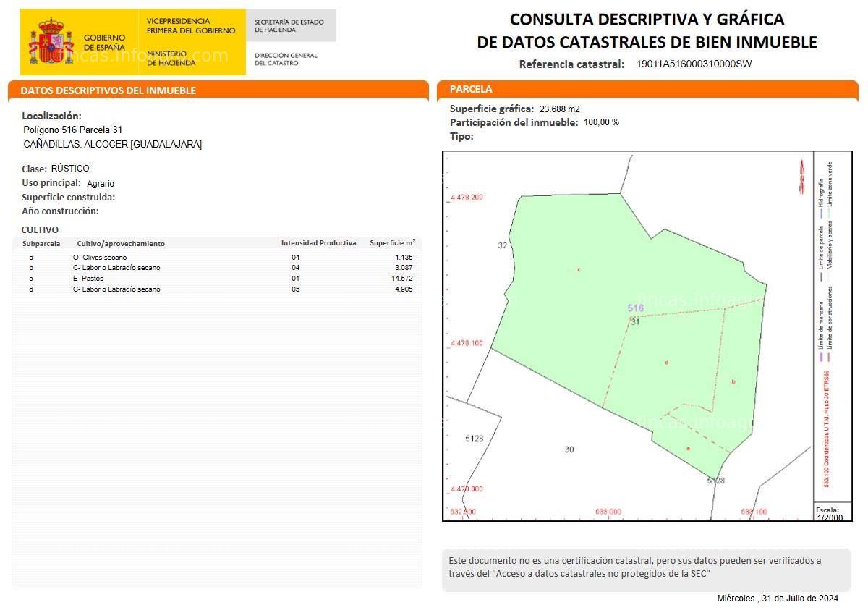Click the 'Participación del inmueble:' label
This screenshot has width=868, height=613.
514,122
